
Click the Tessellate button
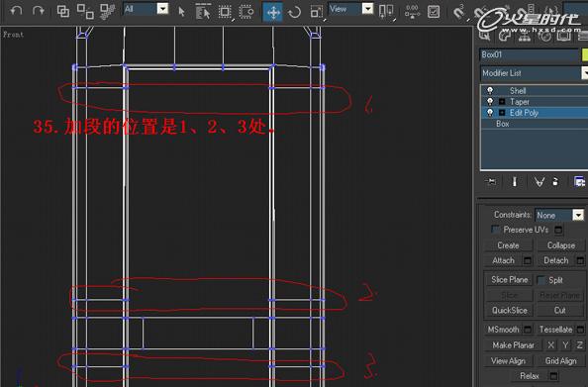pyautogui.click(x=555, y=330)
